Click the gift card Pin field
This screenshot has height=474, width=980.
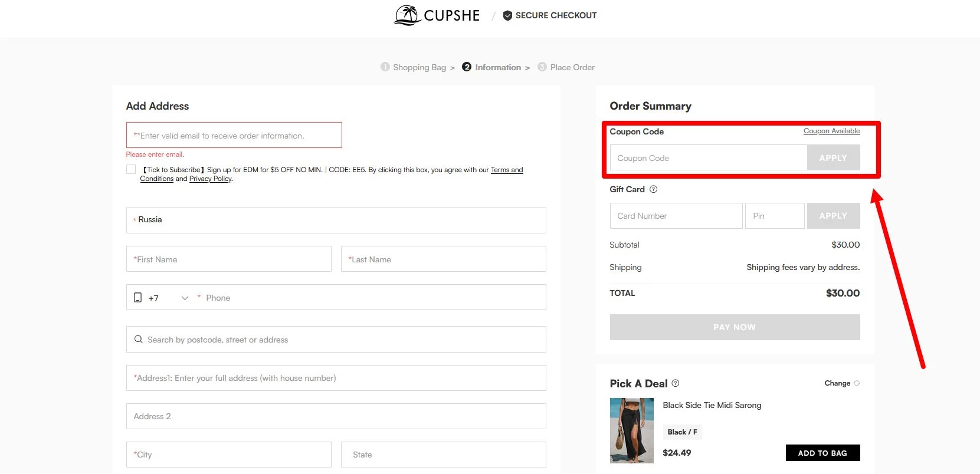pyautogui.click(x=774, y=216)
